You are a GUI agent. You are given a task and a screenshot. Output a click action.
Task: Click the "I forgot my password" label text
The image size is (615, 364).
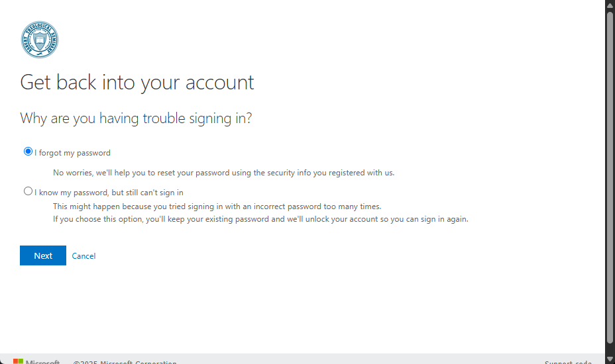(73, 153)
